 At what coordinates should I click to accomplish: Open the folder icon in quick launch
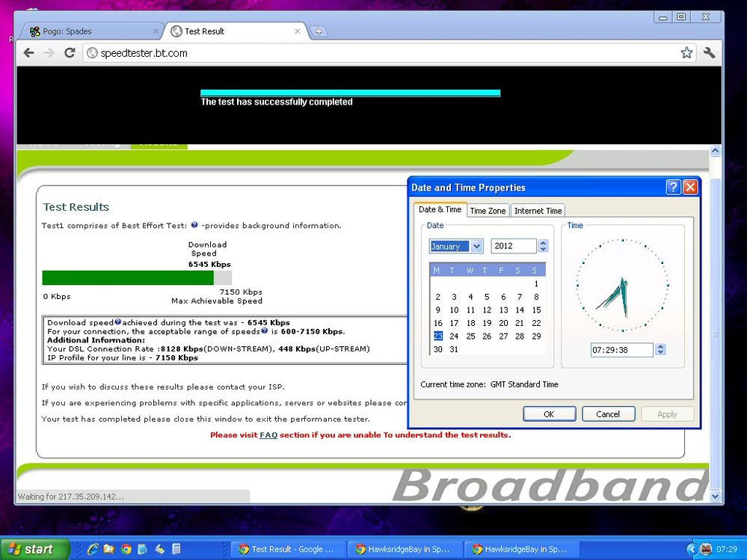109,549
